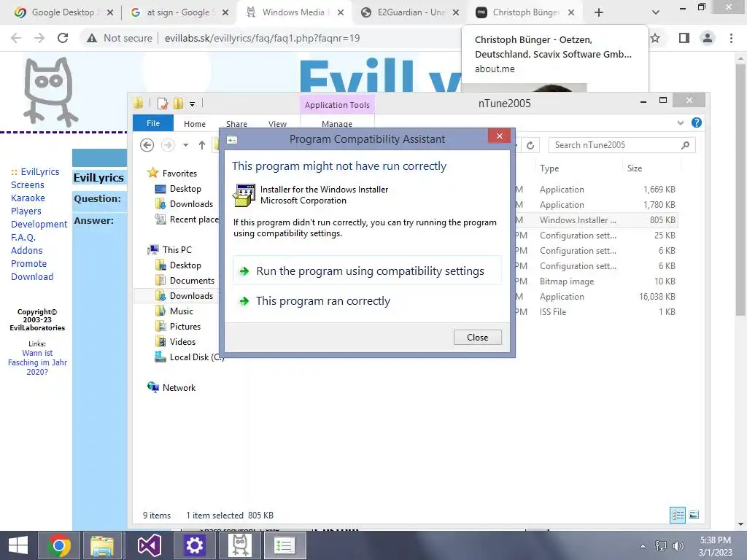Image resolution: width=747 pixels, height=560 pixels.
Task: Select This PC in navigation pane
Action: 170,249
